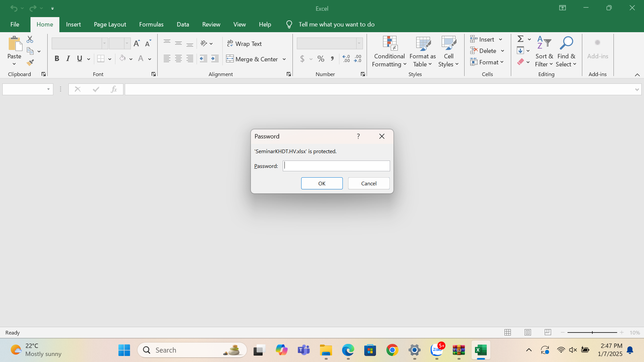644x362 pixels.
Task: Click the AutoSum sigma icon
Action: click(x=521, y=39)
